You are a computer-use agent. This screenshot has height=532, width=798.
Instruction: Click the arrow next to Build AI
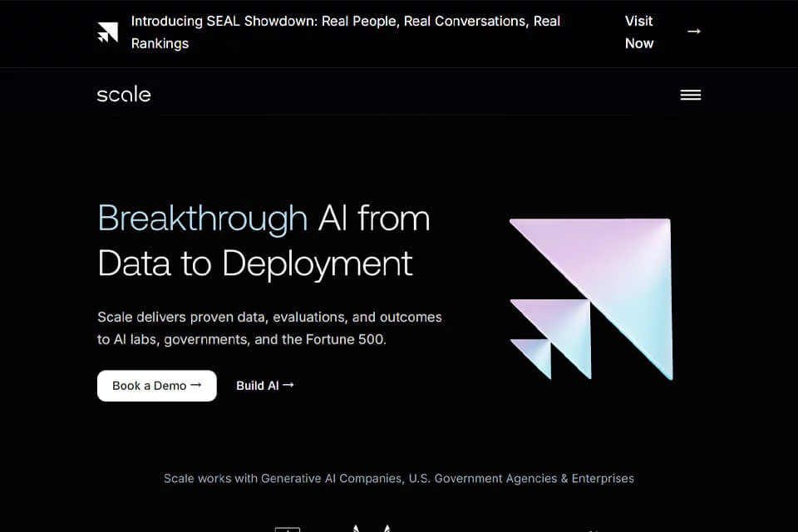[288, 385]
